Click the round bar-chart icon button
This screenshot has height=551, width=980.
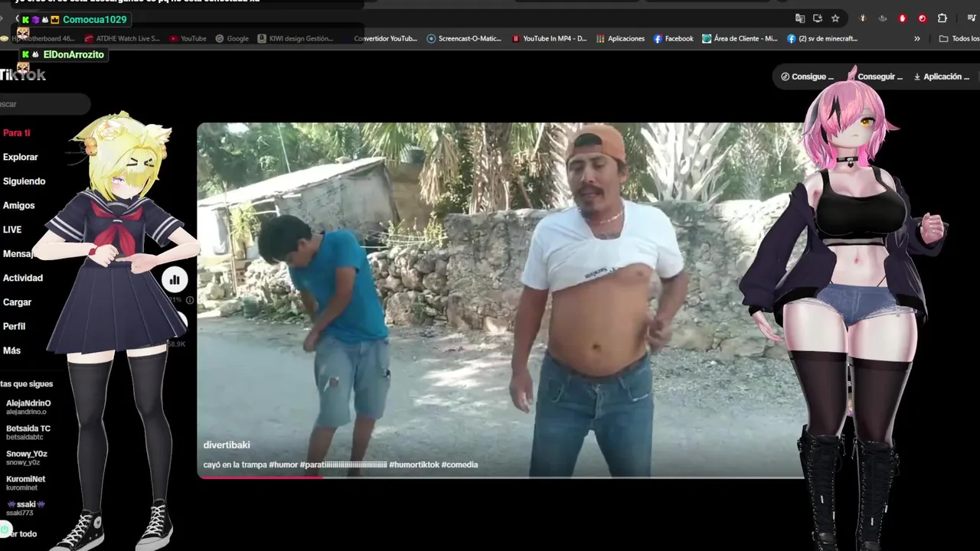click(175, 280)
